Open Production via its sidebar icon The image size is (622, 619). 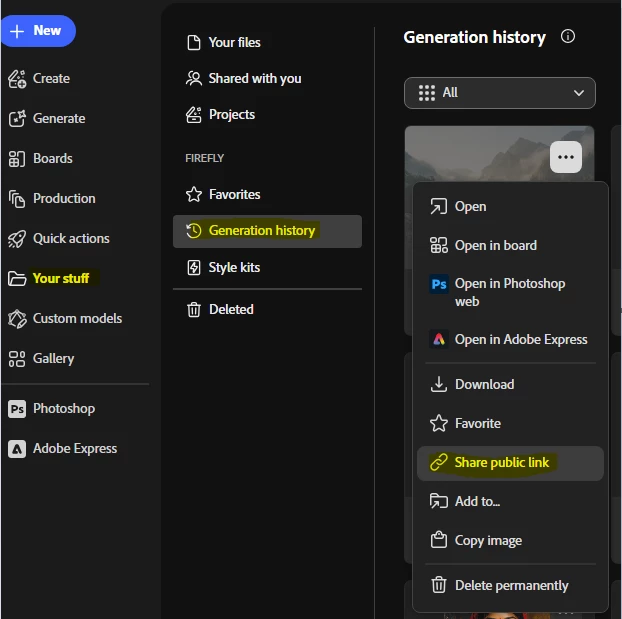pos(17,199)
